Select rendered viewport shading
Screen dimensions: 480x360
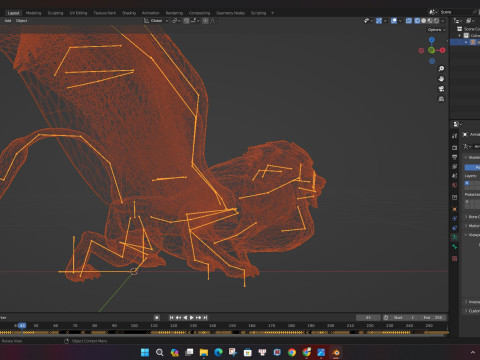(436, 21)
